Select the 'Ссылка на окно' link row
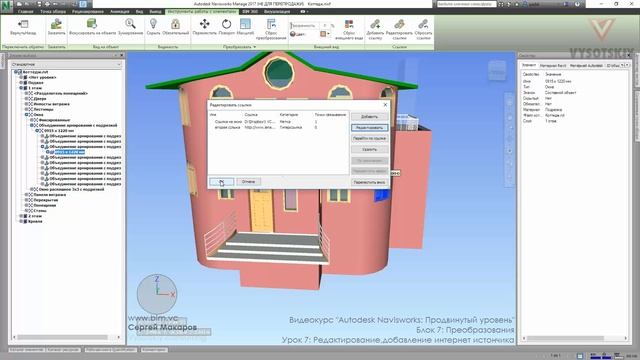This screenshot has height=360, width=640. (278, 122)
